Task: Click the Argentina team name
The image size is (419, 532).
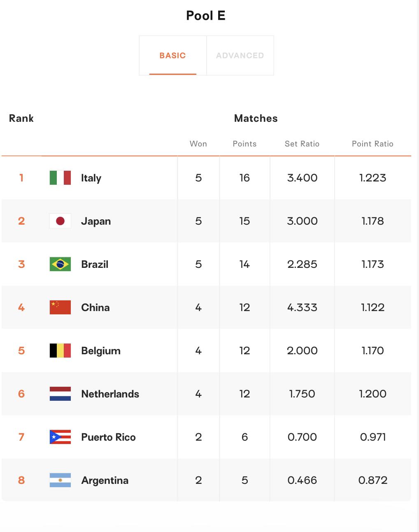Action: click(x=105, y=481)
